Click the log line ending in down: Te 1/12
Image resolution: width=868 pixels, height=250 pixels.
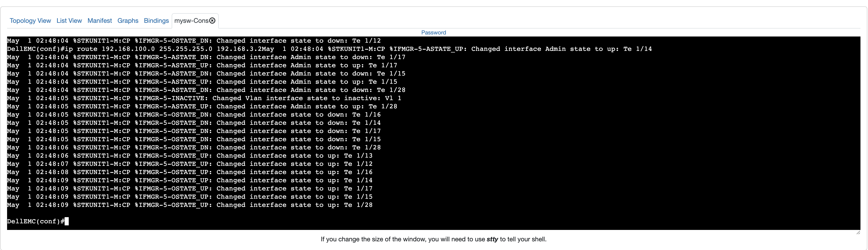(194, 41)
